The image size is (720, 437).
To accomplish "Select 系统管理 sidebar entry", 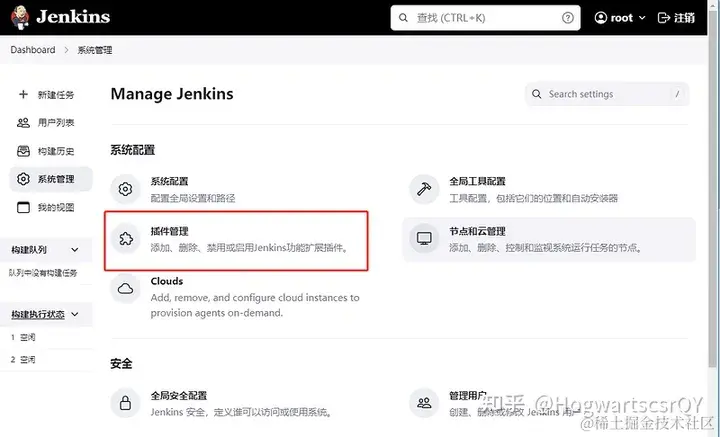I will point(51,179).
